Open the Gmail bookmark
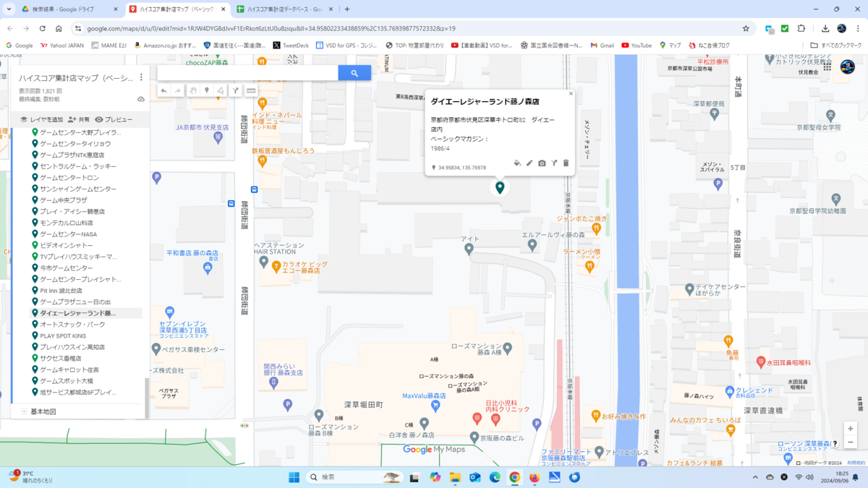The image size is (868, 488). [x=602, y=45]
